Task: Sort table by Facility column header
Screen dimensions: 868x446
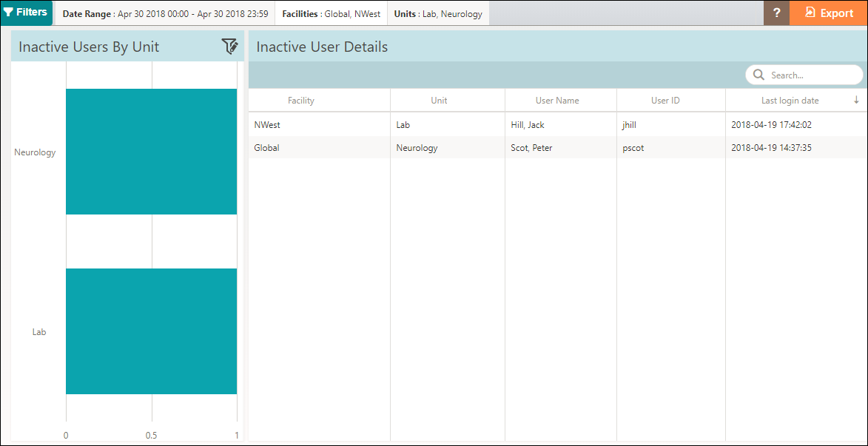Action: pyautogui.click(x=301, y=101)
